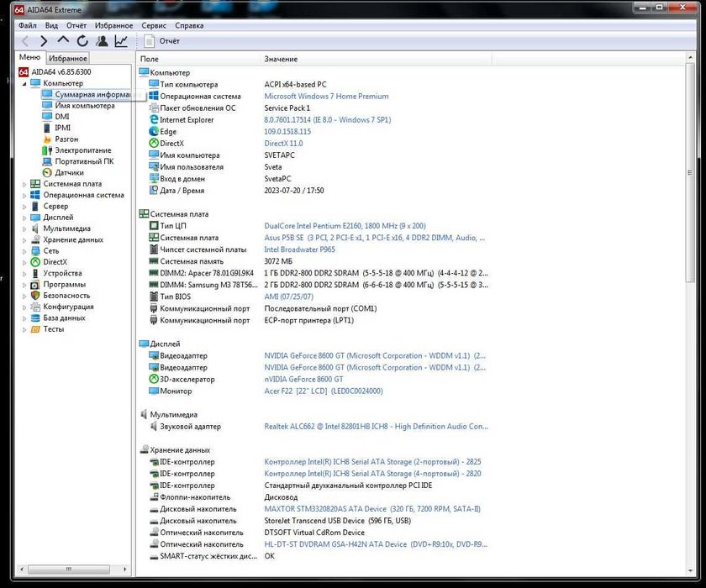706x588 pixels.
Task: Open MAXTOR STM3320820AS ATA Device link
Action: tap(372, 509)
